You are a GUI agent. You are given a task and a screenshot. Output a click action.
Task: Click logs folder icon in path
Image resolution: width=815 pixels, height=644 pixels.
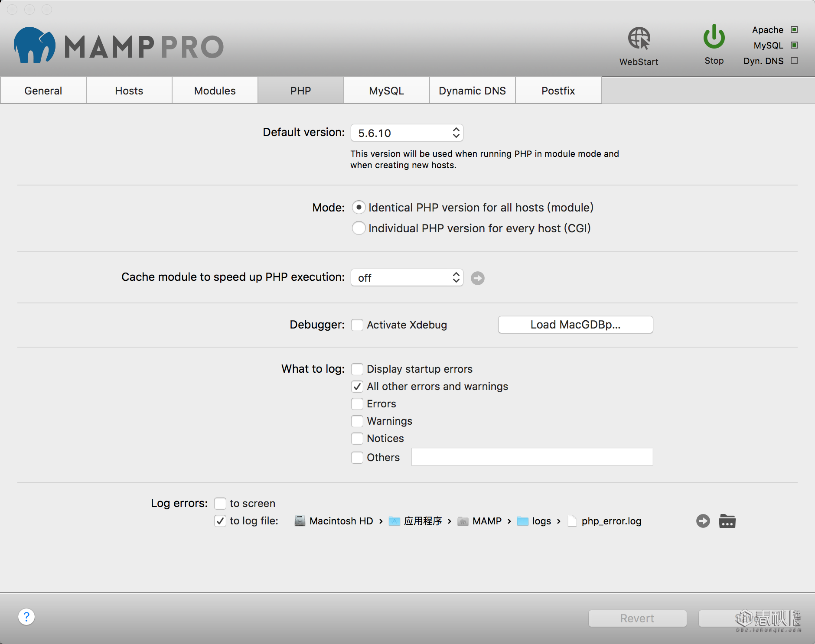523,521
